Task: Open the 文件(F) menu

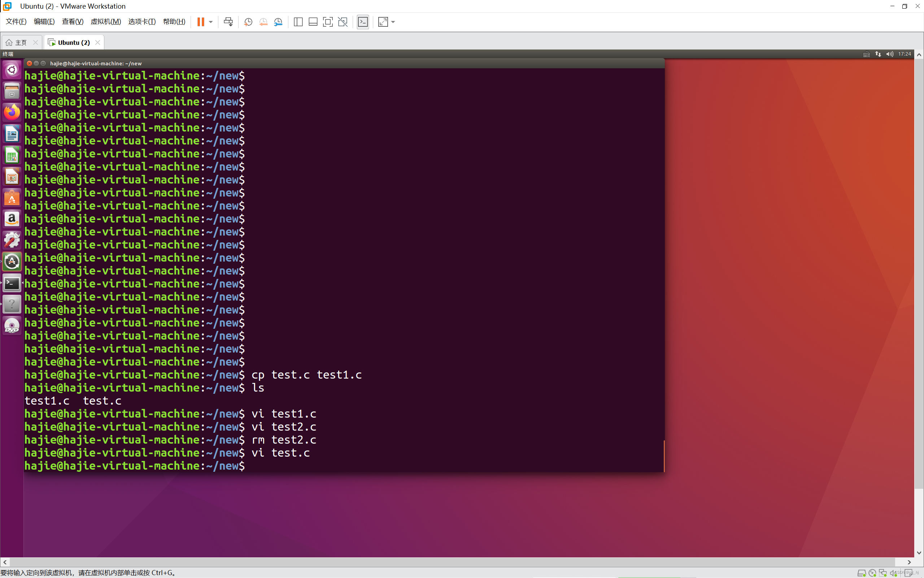Action: point(16,21)
